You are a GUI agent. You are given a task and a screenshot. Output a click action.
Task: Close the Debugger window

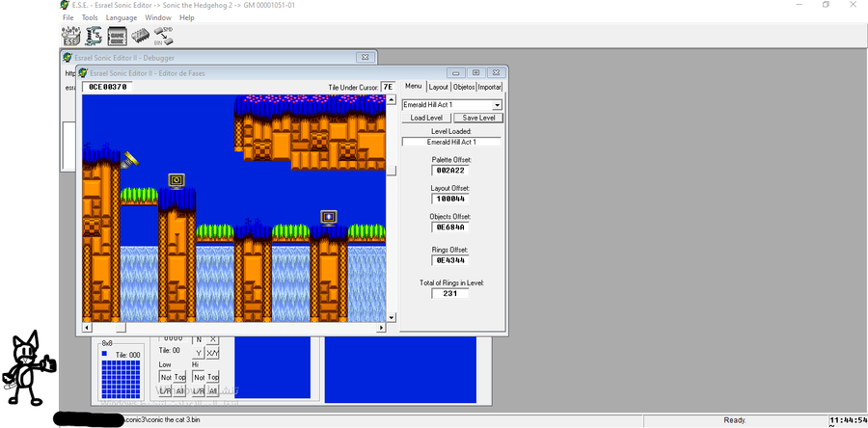click(x=365, y=57)
